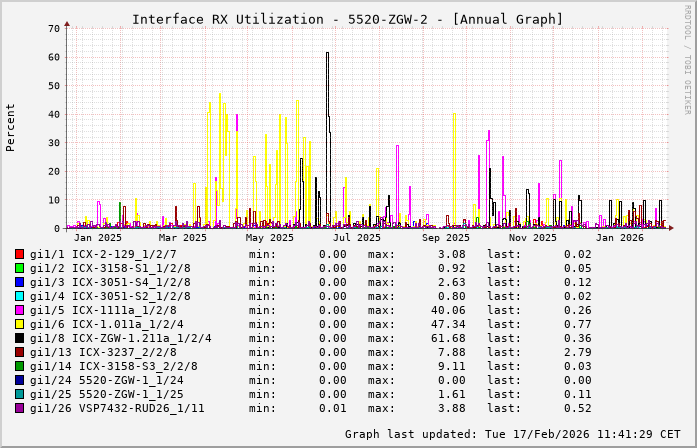Click the Mar 2025 x-axis label
This screenshot has height=448, width=697.
click(182, 238)
